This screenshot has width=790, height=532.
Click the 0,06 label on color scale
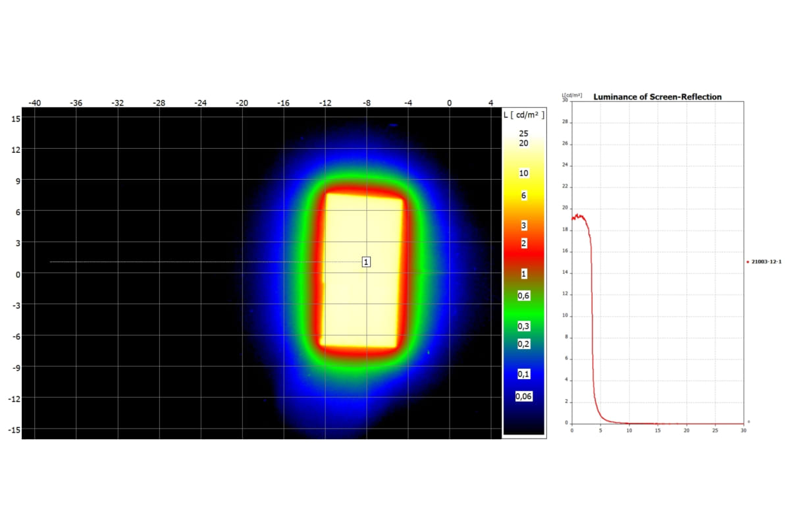(524, 396)
